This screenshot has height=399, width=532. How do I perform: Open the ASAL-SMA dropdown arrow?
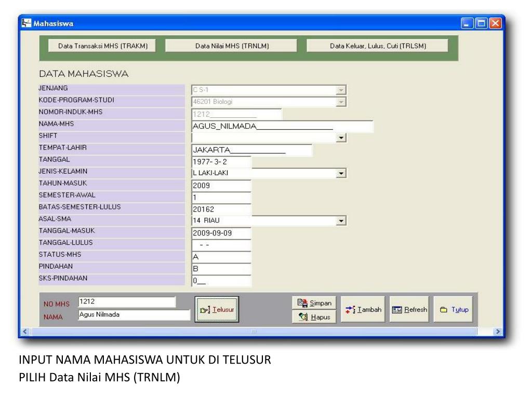tap(341, 220)
